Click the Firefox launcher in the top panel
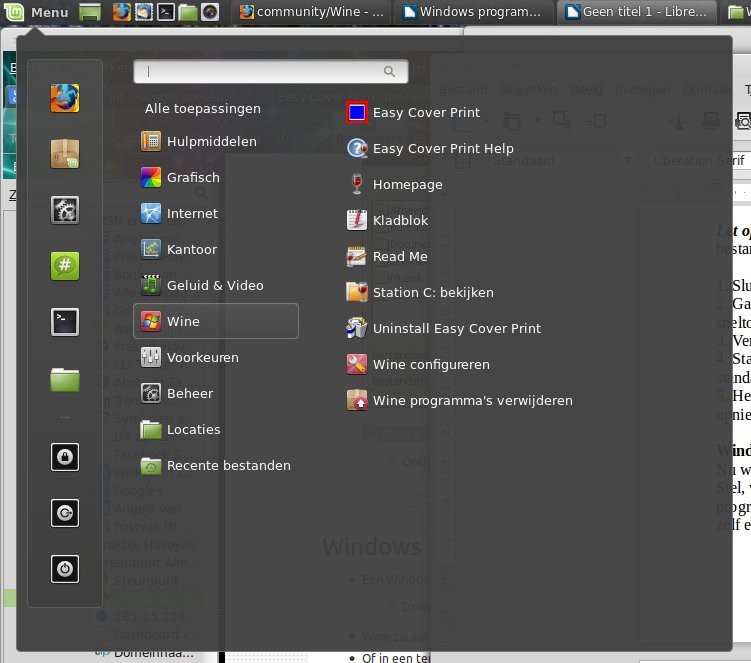The image size is (751, 663). point(122,12)
